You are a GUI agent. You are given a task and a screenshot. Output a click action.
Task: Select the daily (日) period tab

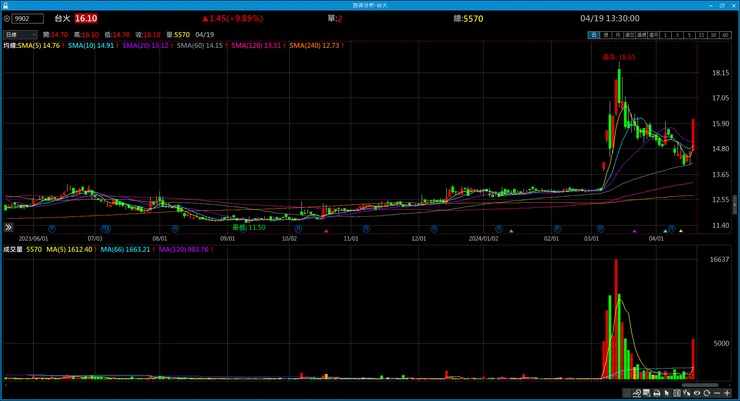[594, 35]
